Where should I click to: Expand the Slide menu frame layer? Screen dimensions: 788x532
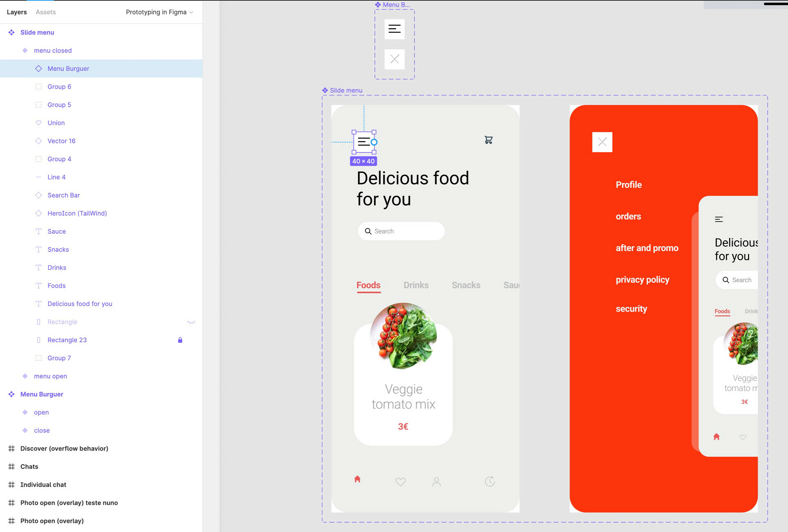click(5, 32)
